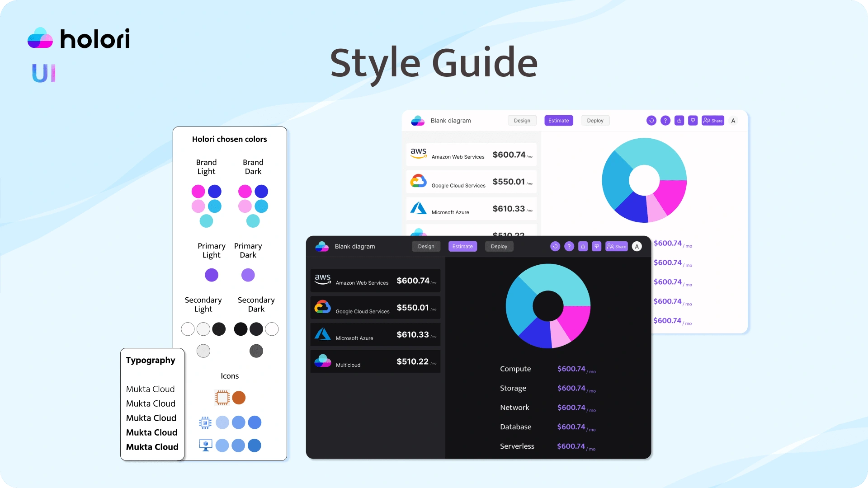Click the Microsoft Azure triangle icon
Image resolution: width=868 pixels, height=488 pixels.
(322, 334)
